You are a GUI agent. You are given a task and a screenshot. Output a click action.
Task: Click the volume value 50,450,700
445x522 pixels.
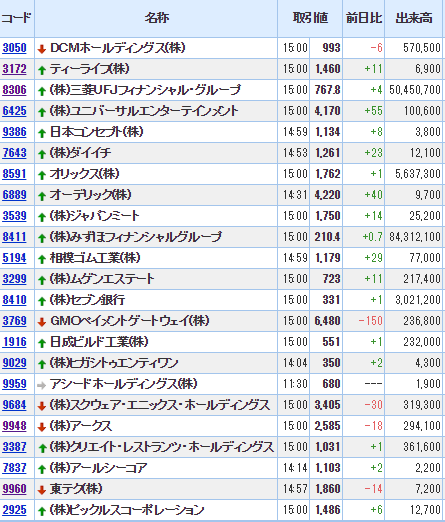[415, 90]
